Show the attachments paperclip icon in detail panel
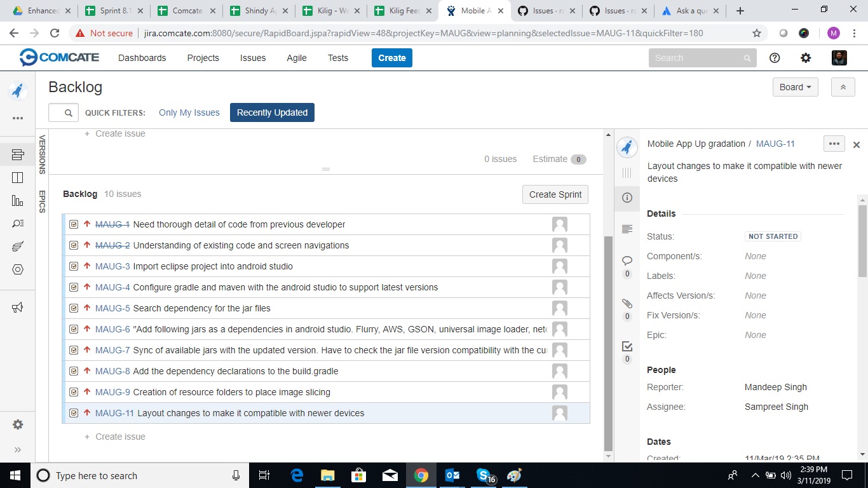Image resolution: width=868 pixels, height=488 pixels. tap(627, 303)
